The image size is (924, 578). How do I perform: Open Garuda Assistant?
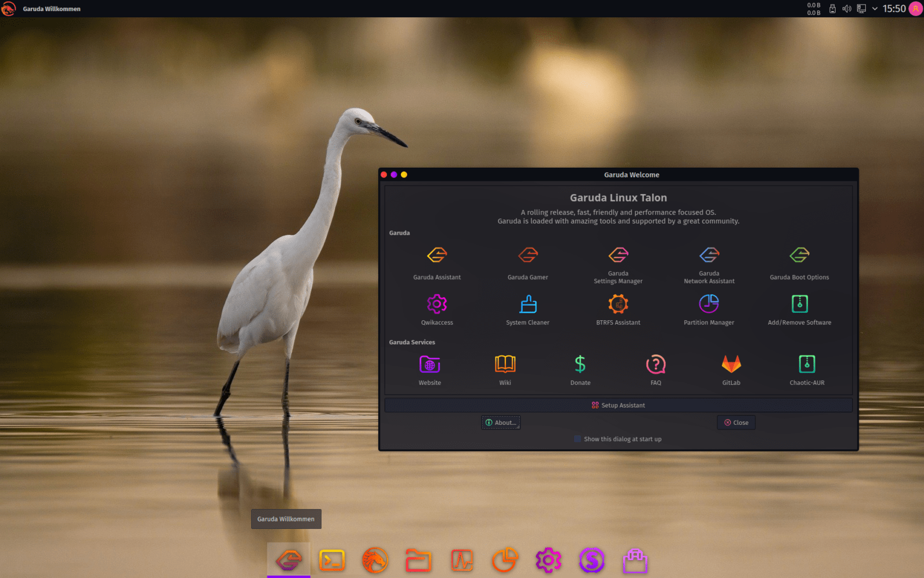click(x=437, y=264)
